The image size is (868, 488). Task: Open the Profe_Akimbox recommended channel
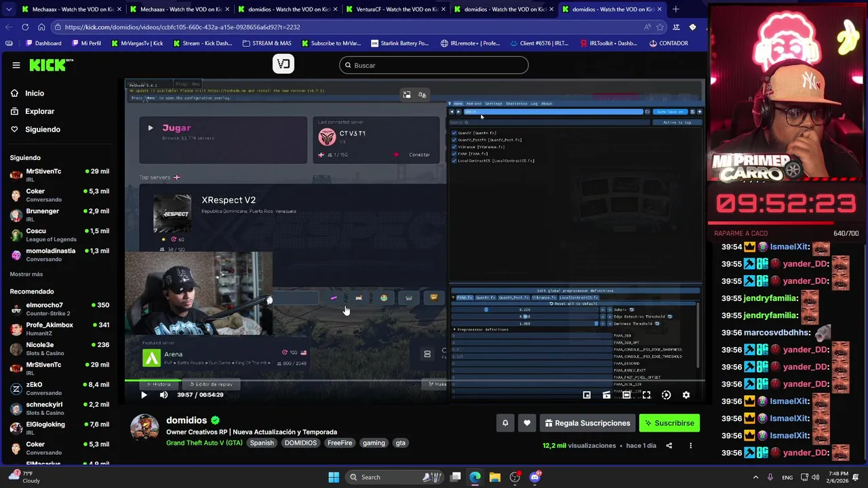(x=60, y=329)
